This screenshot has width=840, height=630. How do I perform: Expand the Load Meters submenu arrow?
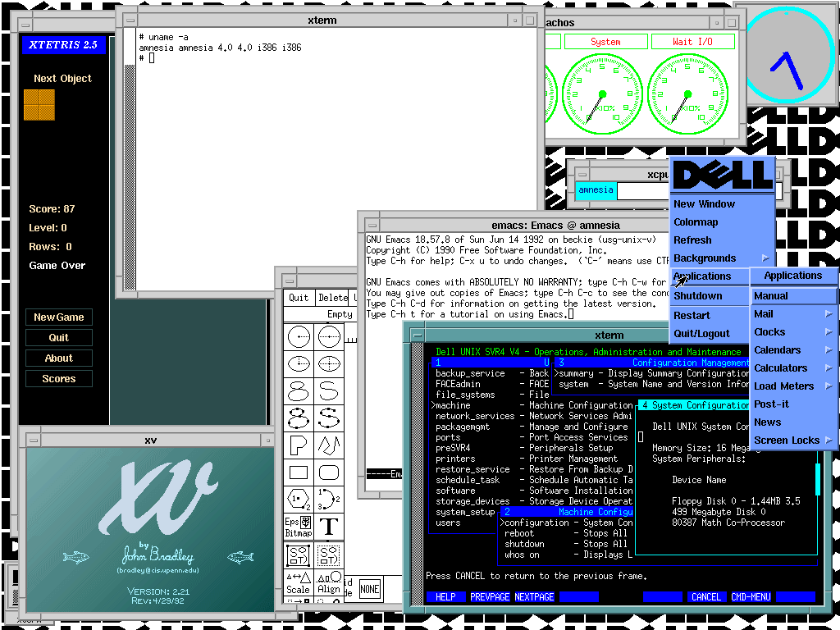pos(829,386)
